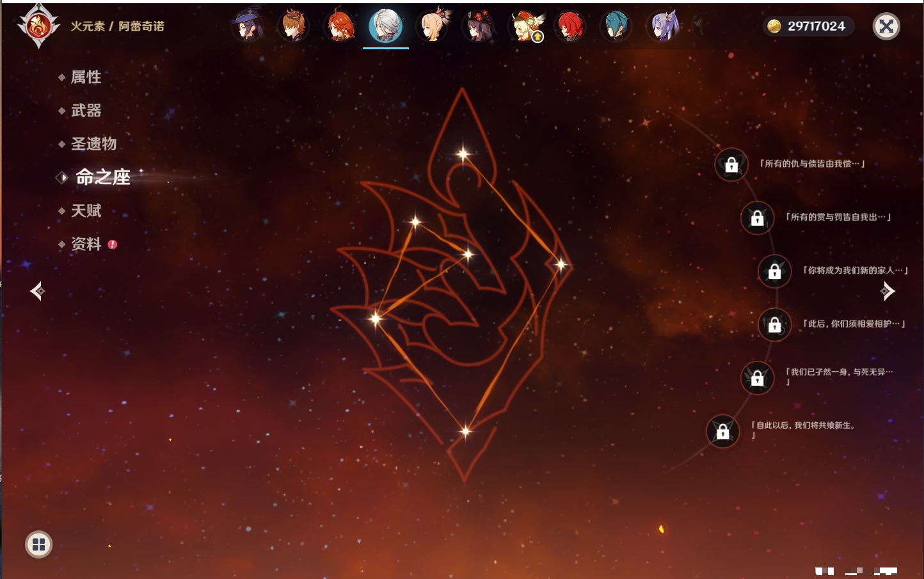Viewport: 924px width, 579px height.
Task: Open constellation label 「所有的赏与罚皆自我出…」
Action: (x=838, y=217)
